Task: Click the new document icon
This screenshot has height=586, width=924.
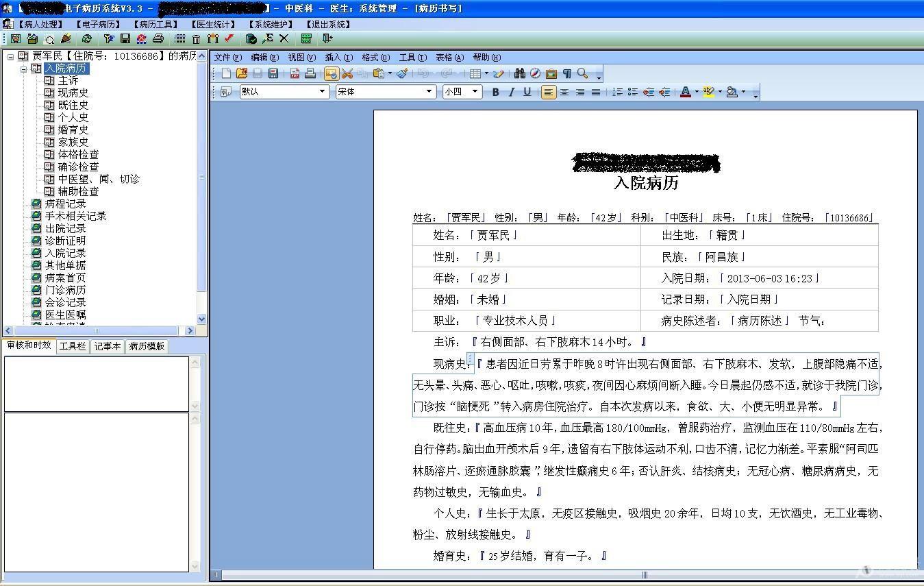Action: coord(226,73)
